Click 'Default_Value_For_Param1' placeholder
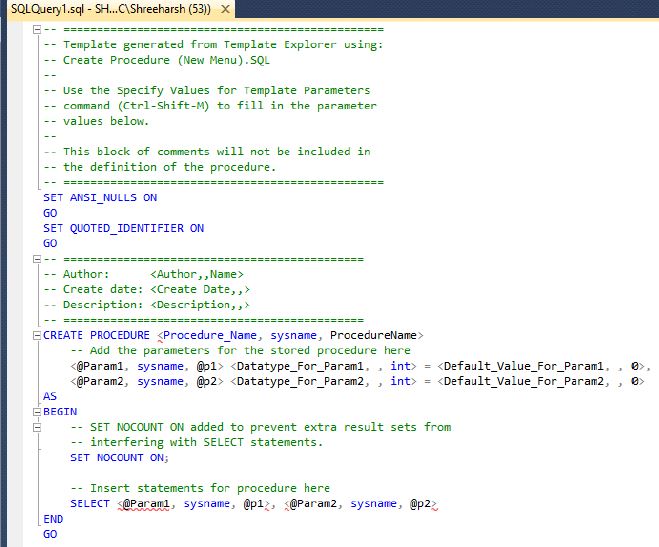659x547 pixels. [524, 366]
